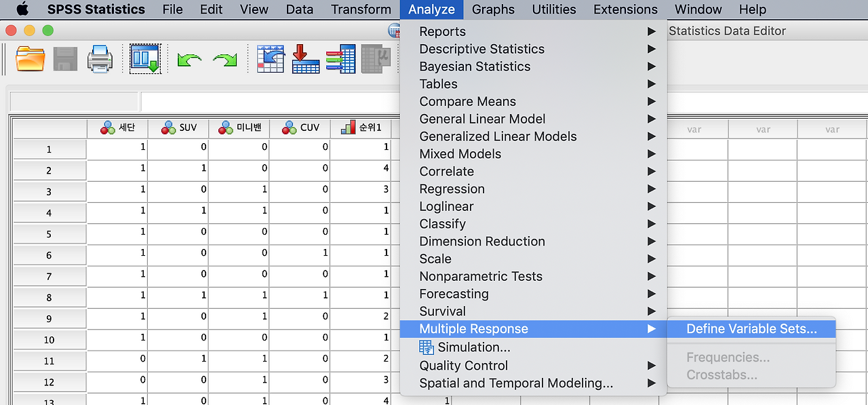Viewport: 868px width, 405px height.
Task: Choose Define Variable Sets... in the submenu
Action: point(751,329)
